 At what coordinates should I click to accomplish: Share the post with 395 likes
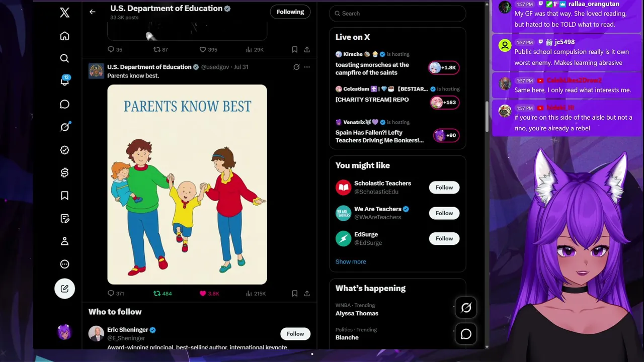(307, 49)
